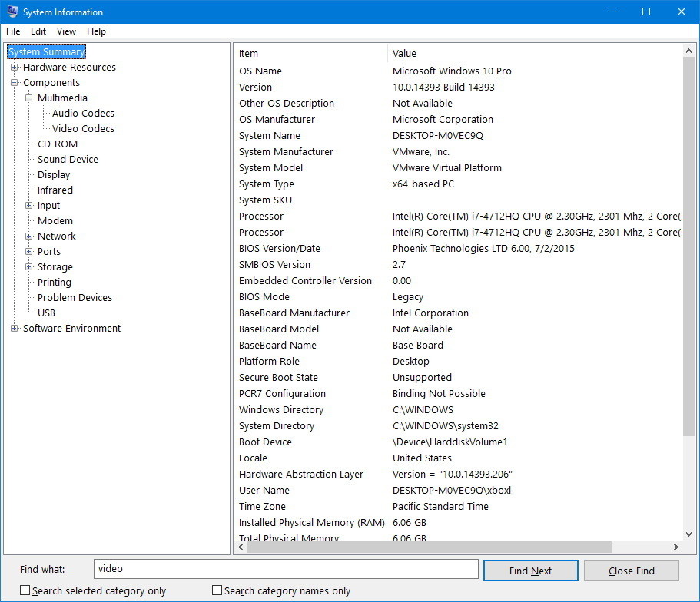Select the OS Name row
This screenshot has width=700, height=602.
pyautogui.click(x=458, y=71)
